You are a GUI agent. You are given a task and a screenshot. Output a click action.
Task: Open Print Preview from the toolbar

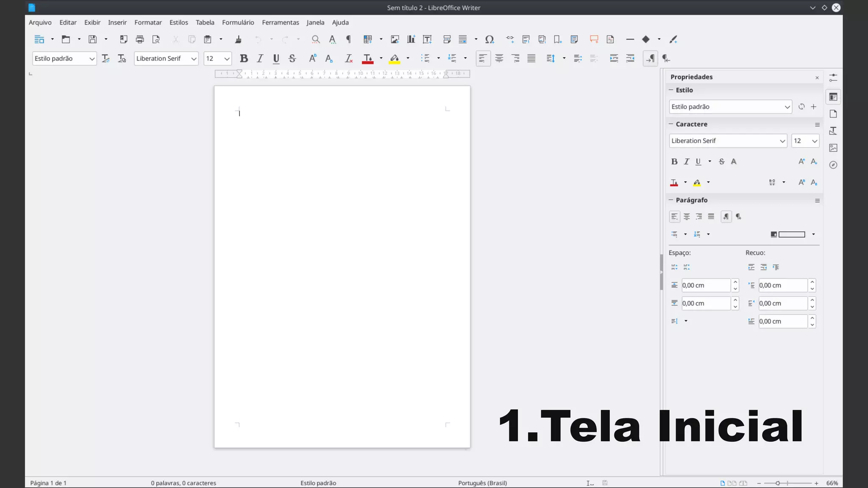pyautogui.click(x=156, y=39)
